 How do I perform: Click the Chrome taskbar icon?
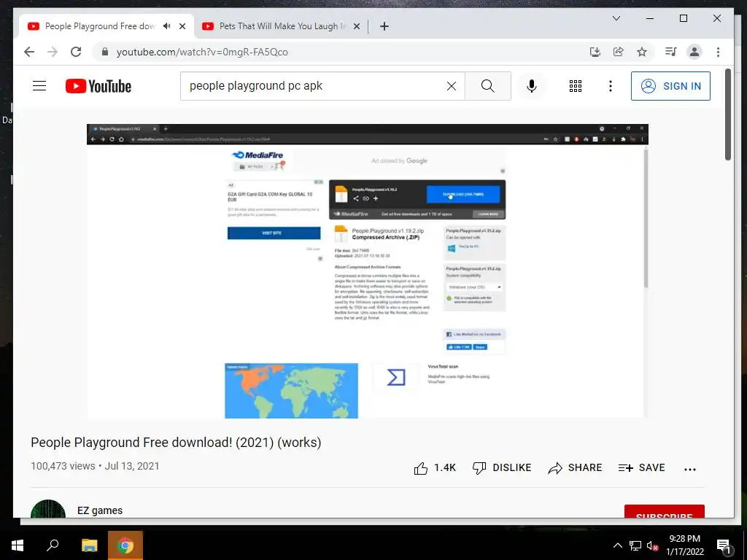tap(125, 545)
